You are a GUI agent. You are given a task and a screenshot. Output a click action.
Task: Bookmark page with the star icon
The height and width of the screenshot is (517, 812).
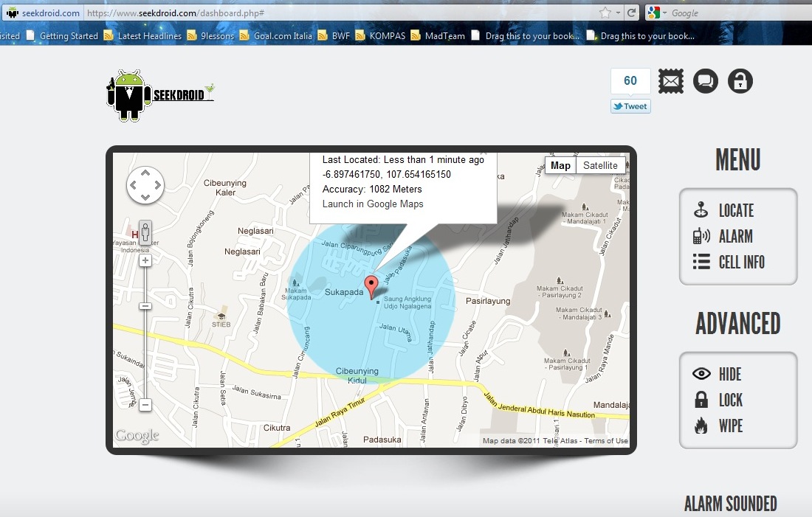pyautogui.click(x=605, y=13)
